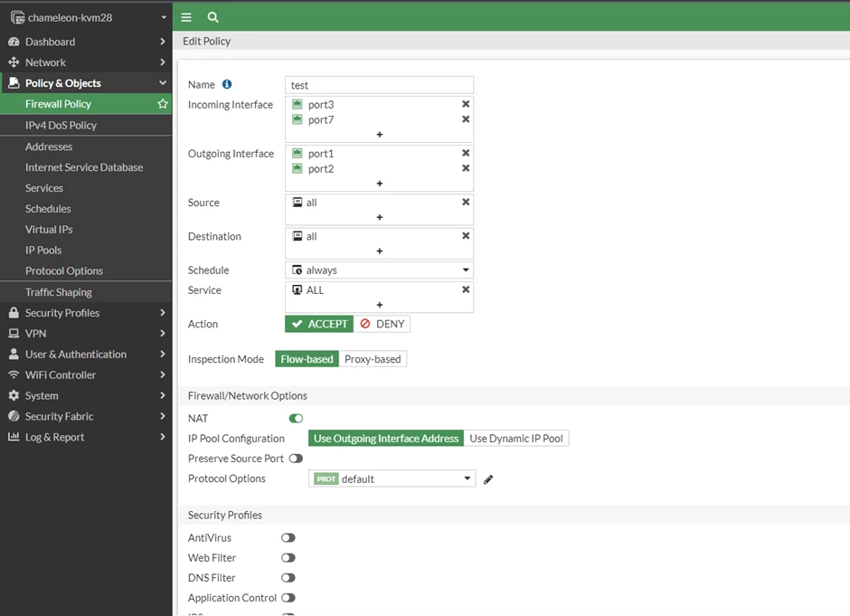Open Addresses in the sidebar
850x616 pixels.
coord(86,147)
